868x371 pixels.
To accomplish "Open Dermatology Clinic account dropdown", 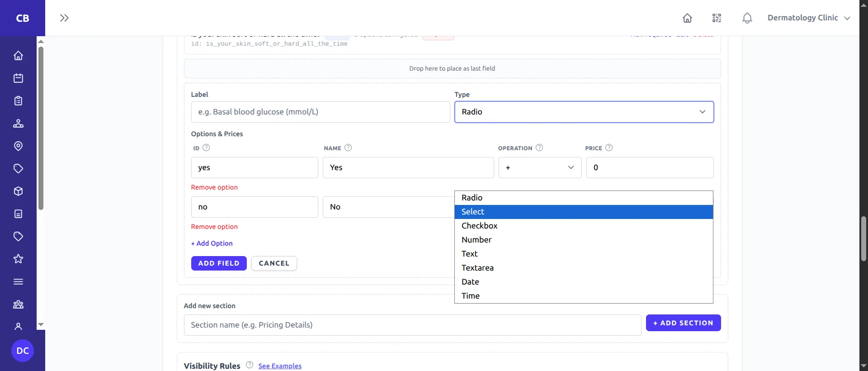I will click(x=809, y=18).
